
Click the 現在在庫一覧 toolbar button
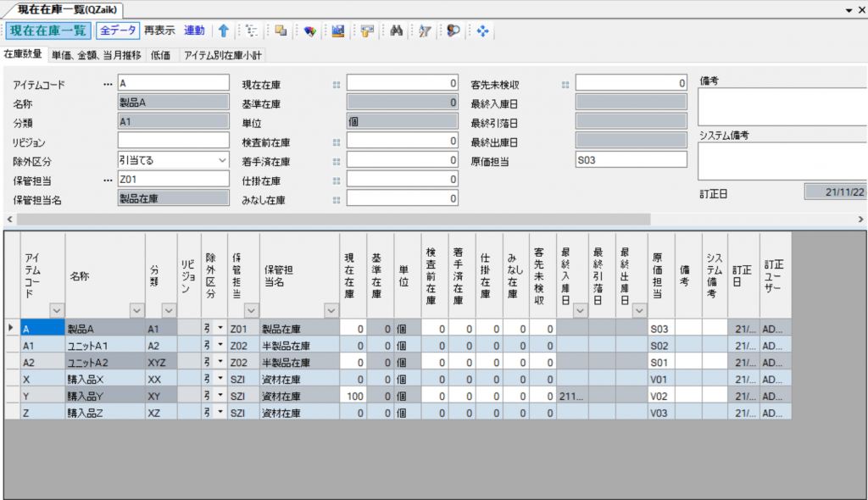[x=48, y=31]
